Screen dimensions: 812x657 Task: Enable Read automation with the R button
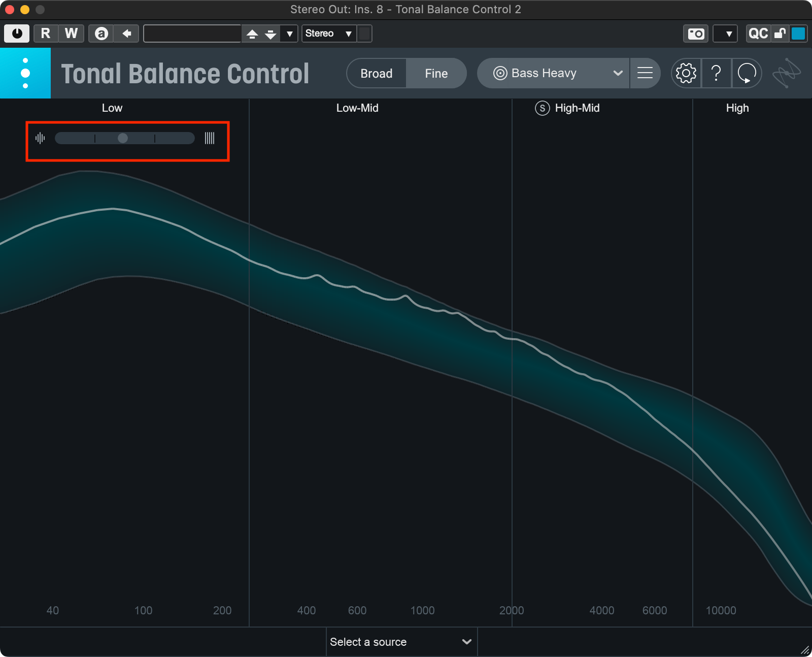(x=46, y=34)
